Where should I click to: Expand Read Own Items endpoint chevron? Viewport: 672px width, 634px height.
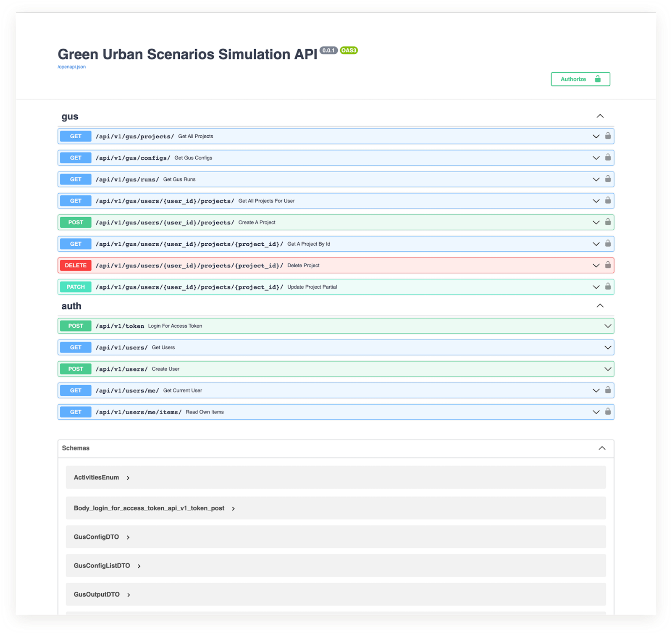coord(596,412)
